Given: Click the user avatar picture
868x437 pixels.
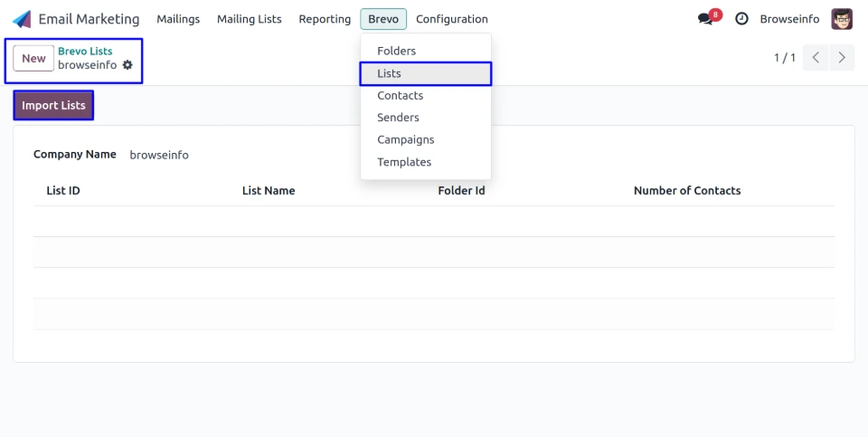Looking at the screenshot, I should [x=842, y=19].
